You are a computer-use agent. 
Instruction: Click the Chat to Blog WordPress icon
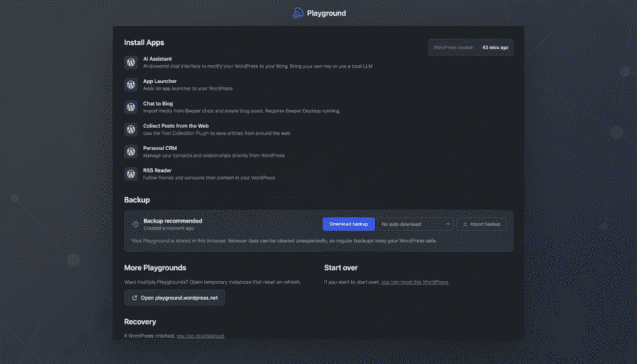(x=131, y=107)
